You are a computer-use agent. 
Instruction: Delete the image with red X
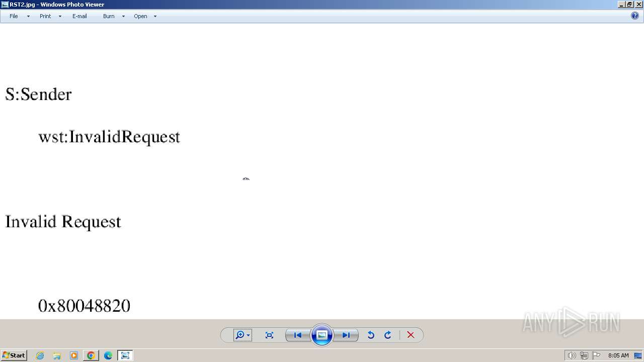[x=411, y=335]
